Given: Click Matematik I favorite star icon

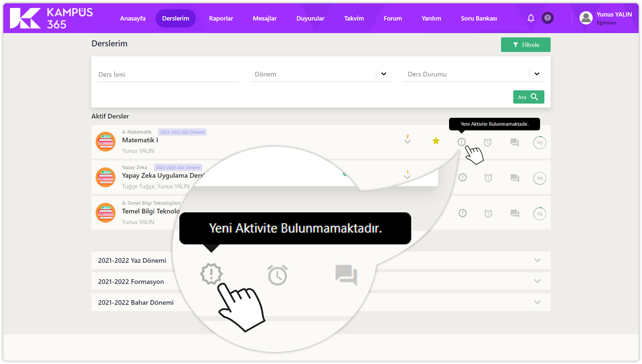Looking at the screenshot, I should [x=436, y=141].
